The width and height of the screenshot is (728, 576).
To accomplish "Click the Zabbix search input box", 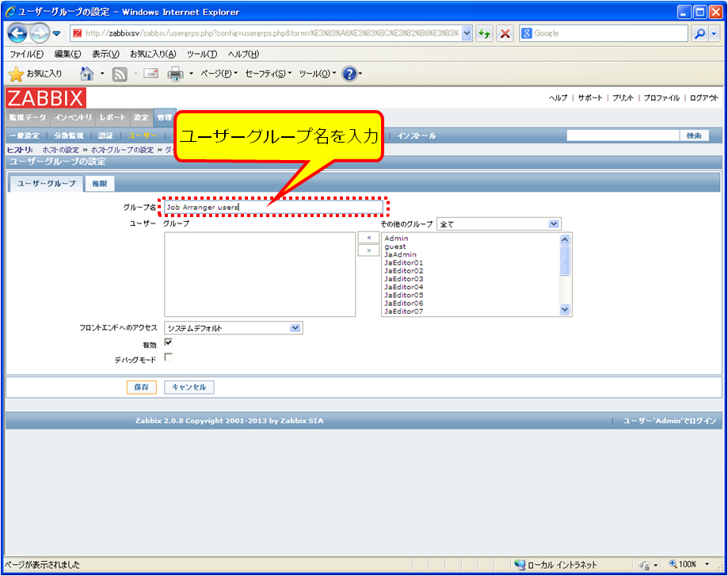I will [x=623, y=135].
